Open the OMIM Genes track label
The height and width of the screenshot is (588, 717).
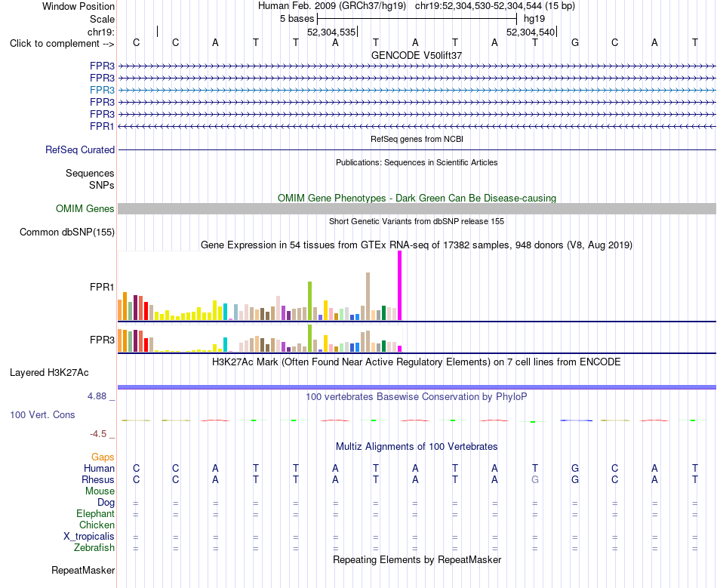85,208
